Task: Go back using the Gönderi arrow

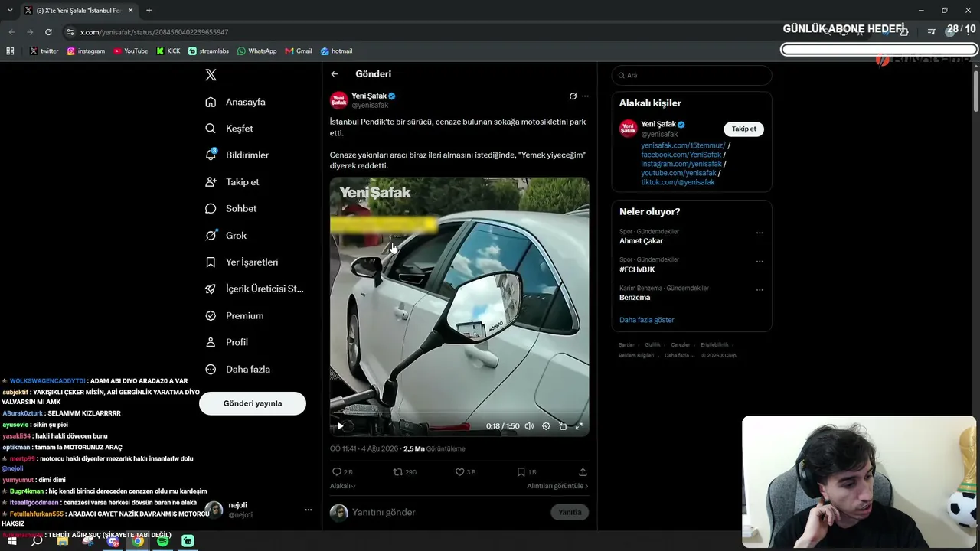Action: [x=335, y=74]
